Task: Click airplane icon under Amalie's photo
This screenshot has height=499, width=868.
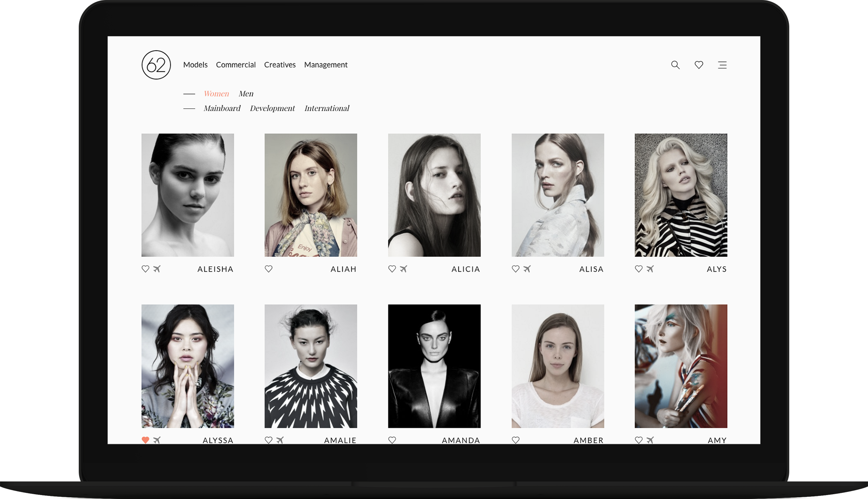Action: click(280, 440)
